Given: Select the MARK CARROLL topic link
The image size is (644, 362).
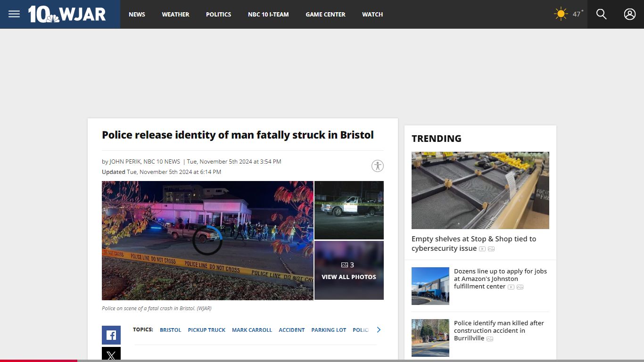Looking at the screenshot, I should (252, 330).
